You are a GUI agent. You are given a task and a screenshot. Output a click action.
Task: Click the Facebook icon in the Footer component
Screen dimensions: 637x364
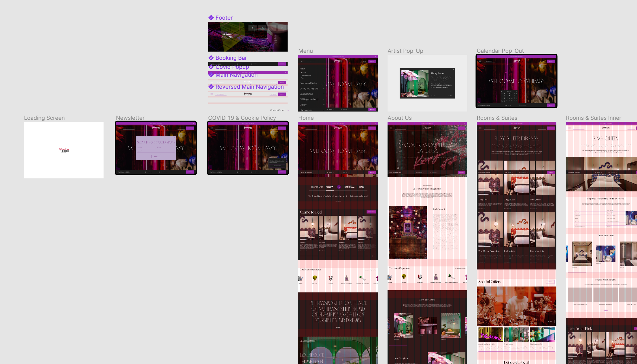click(x=252, y=28)
